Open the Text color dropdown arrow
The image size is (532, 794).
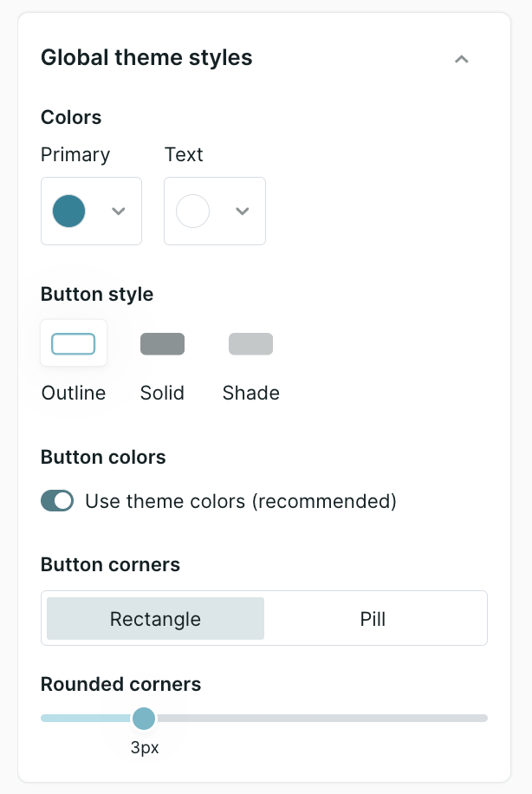(243, 212)
